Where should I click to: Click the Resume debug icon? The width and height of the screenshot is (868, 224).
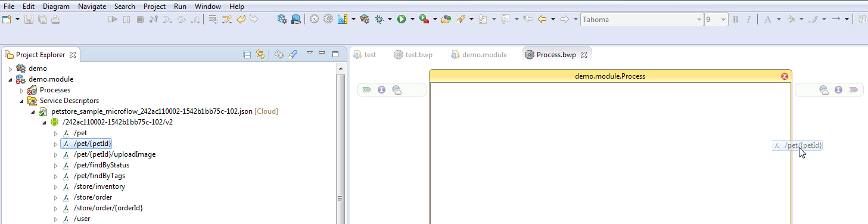(113, 19)
